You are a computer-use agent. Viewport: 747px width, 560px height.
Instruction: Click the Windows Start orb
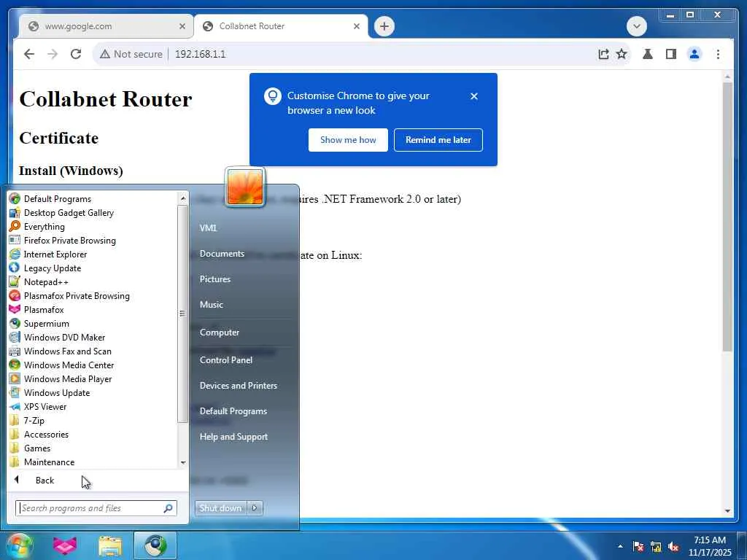point(19,545)
